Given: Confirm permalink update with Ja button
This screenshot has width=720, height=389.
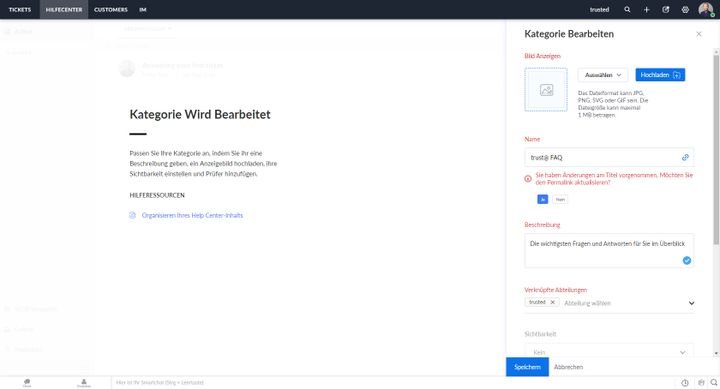Looking at the screenshot, I should (x=542, y=199).
